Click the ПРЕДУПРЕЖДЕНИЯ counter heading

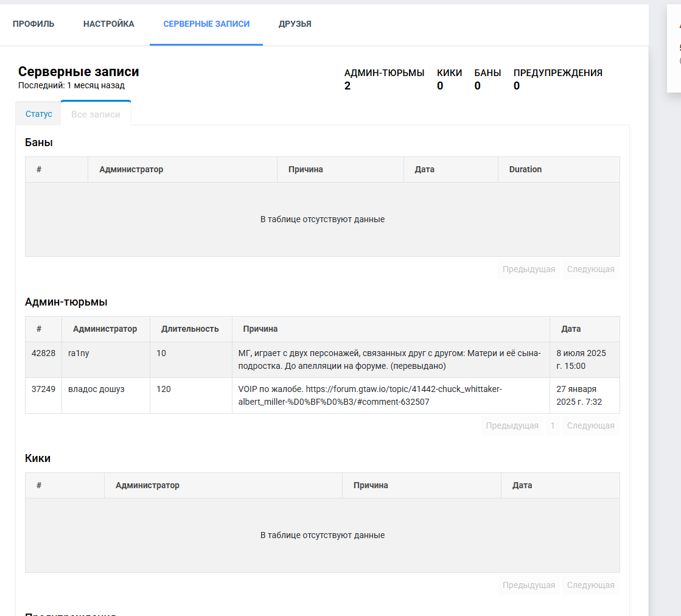[x=558, y=73]
